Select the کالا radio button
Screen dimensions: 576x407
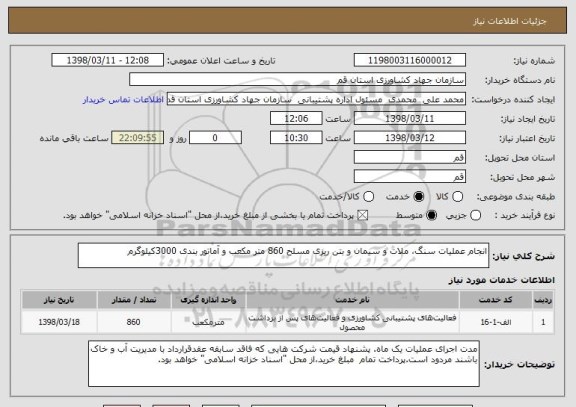(x=457, y=197)
